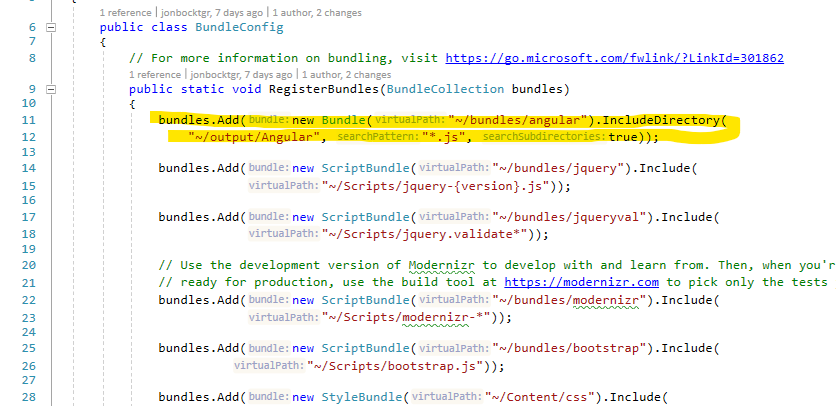The width and height of the screenshot is (836, 406).
Task: Click line number 14 in the margin
Action: 29,169
